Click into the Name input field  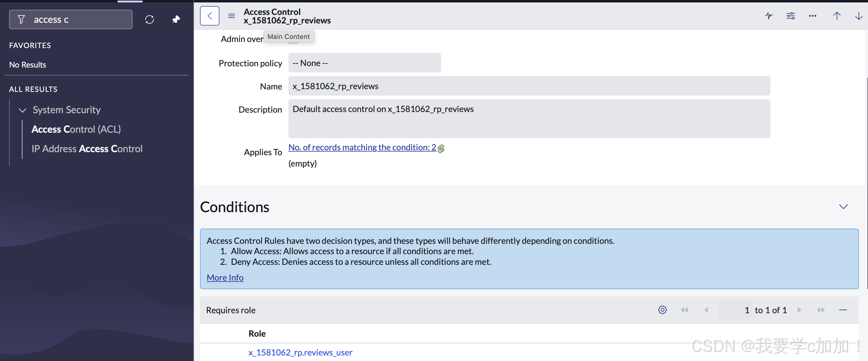click(x=529, y=86)
